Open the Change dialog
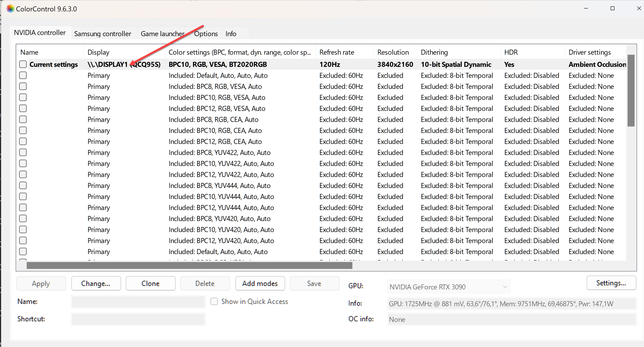The width and height of the screenshot is (644, 347). click(x=96, y=283)
